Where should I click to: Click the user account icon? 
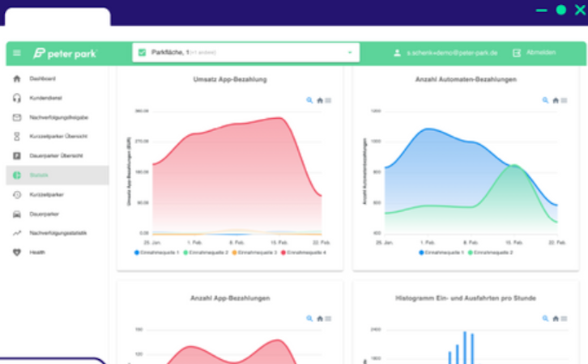tap(397, 53)
